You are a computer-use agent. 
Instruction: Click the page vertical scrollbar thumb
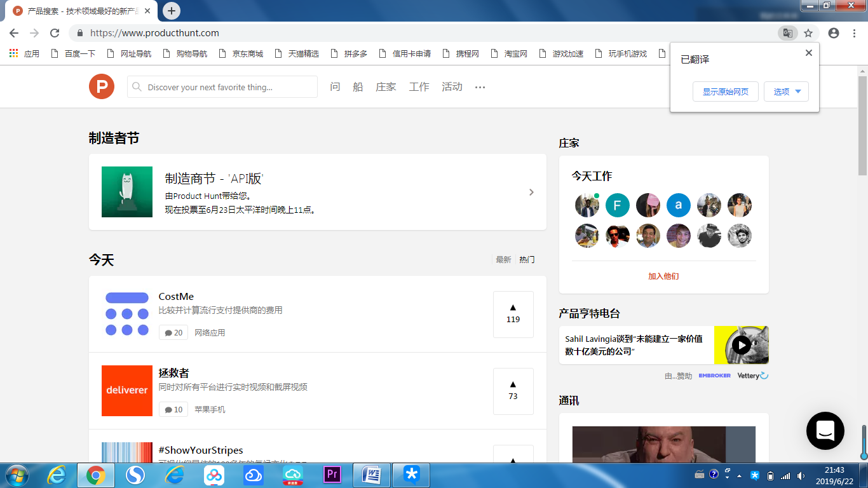point(862,126)
